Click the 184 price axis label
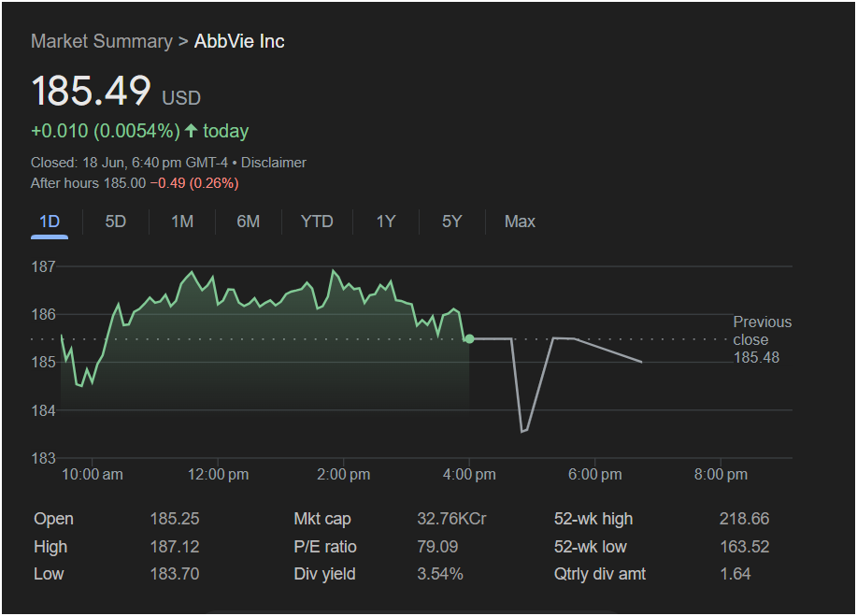This screenshot has width=857, height=616. pyautogui.click(x=44, y=410)
